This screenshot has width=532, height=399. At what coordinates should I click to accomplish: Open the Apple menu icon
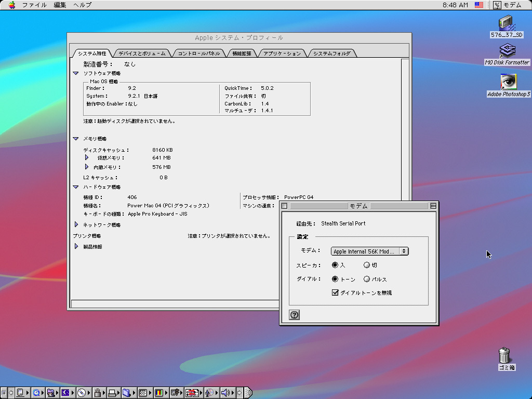[x=11, y=5]
